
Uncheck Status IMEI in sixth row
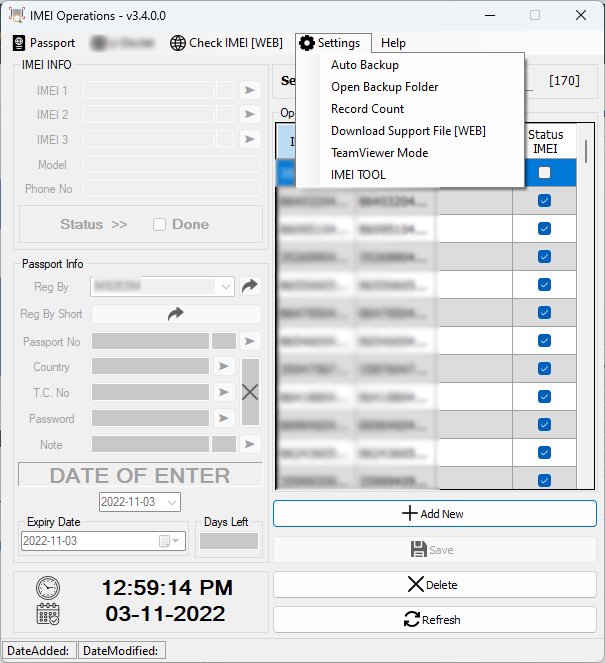coord(545,312)
